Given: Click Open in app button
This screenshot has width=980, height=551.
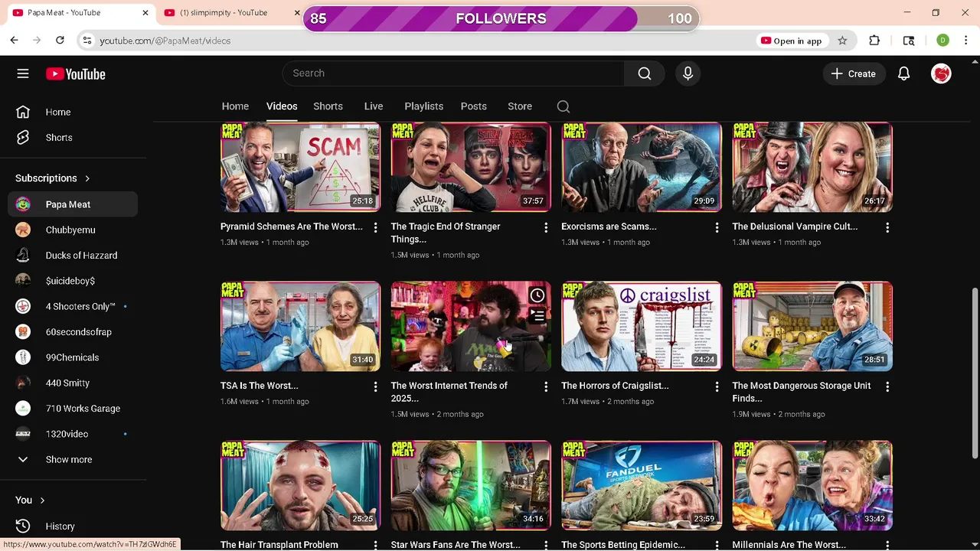Looking at the screenshot, I should pos(791,41).
